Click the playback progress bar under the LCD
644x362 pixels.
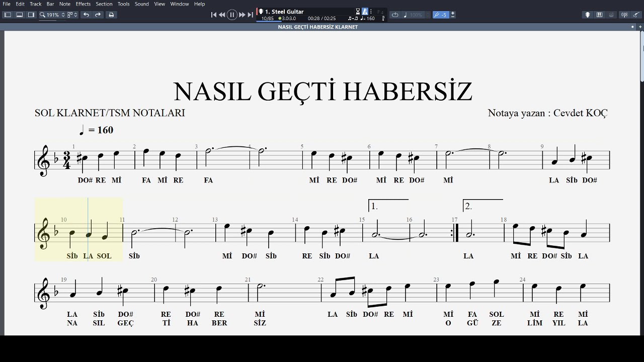(320, 22)
